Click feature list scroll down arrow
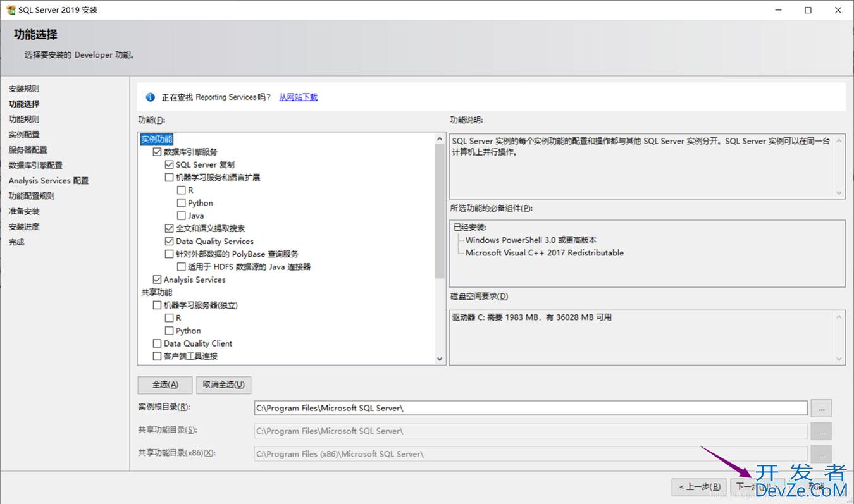The image size is (854, 504). [x=440, y=359]
